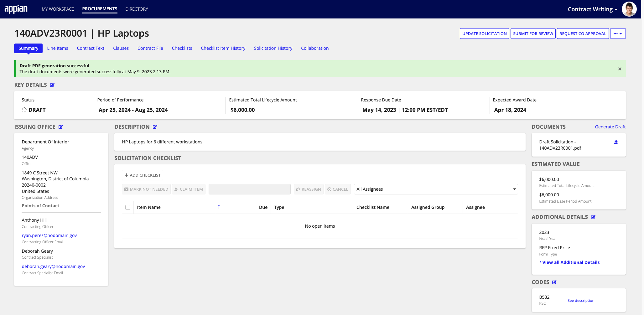Click the DRAFT status value

[x=37, y=110]
